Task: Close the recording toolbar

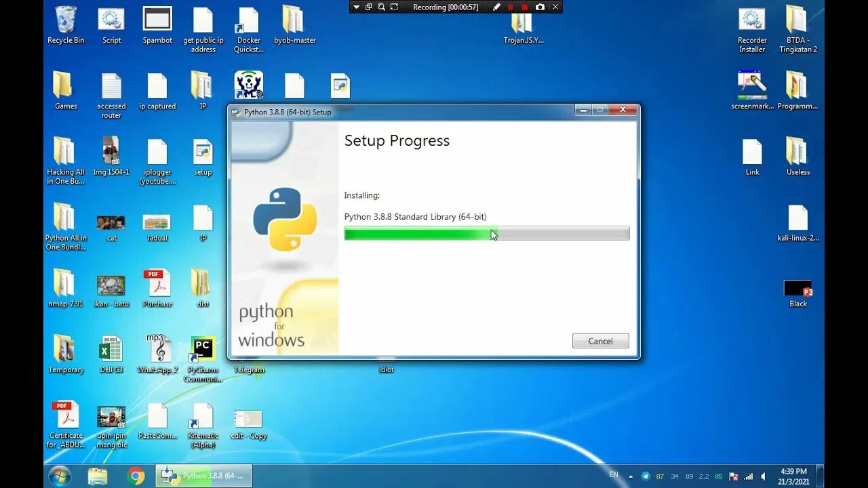Action: pyautogui.click(x=555, y=7)
